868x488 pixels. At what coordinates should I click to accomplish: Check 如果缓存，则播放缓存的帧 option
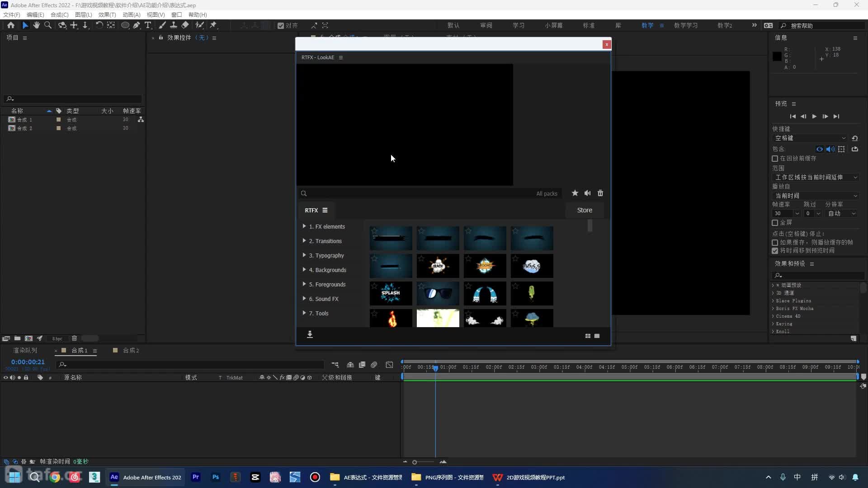[775, 243]
